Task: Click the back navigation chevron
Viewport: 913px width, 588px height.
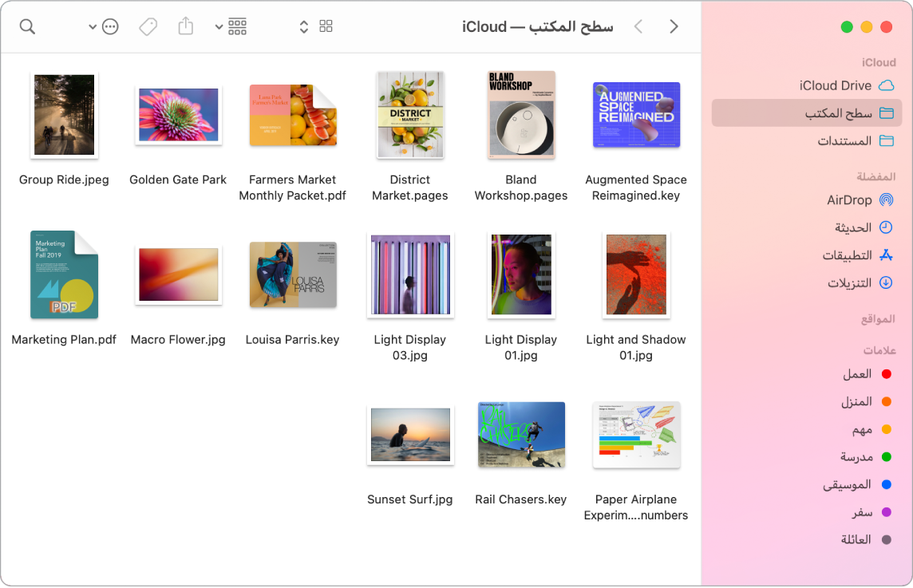Action: (674, 26)
